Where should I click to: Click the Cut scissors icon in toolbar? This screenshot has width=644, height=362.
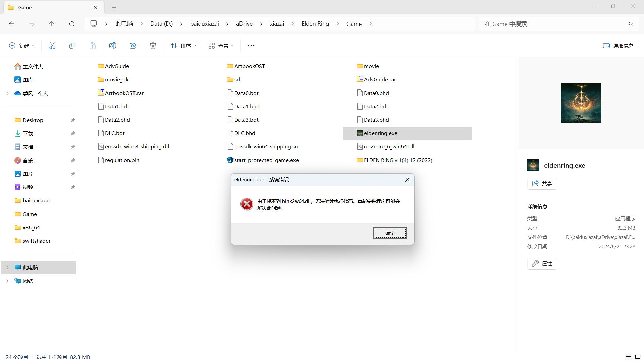tap(52, 46)
